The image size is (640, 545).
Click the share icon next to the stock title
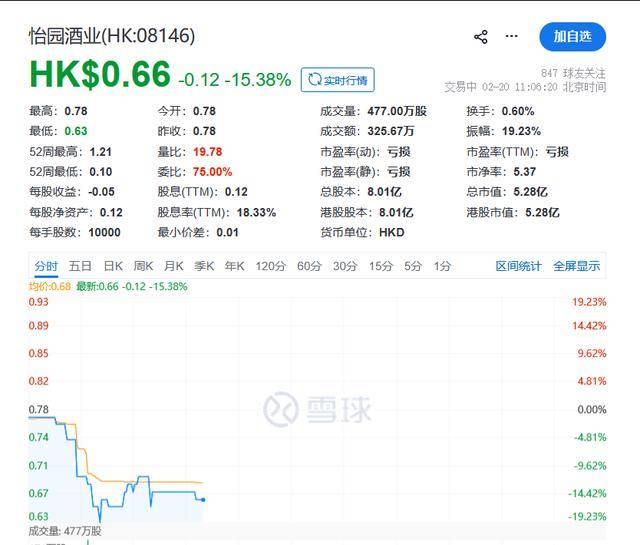(x=481, y=37)
